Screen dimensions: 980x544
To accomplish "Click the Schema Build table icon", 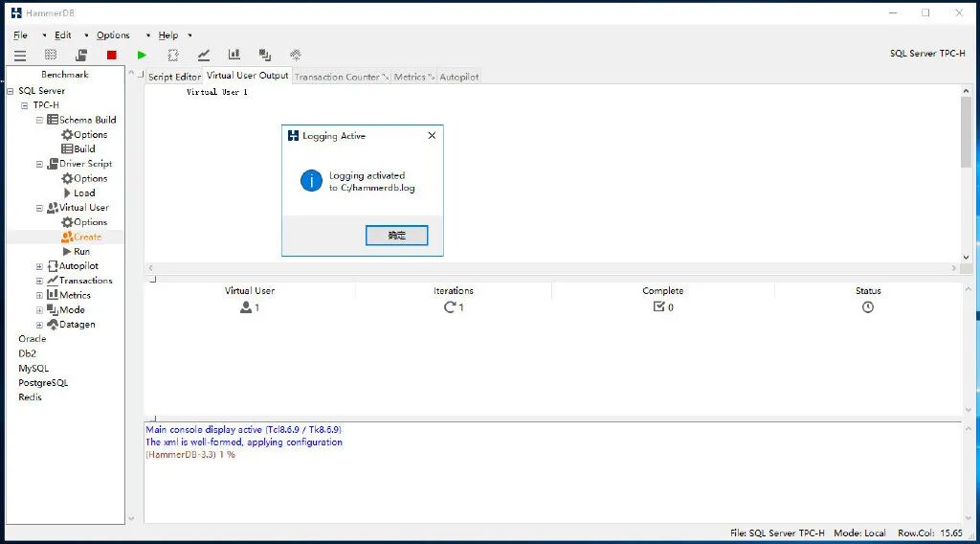I will point(53,120).
